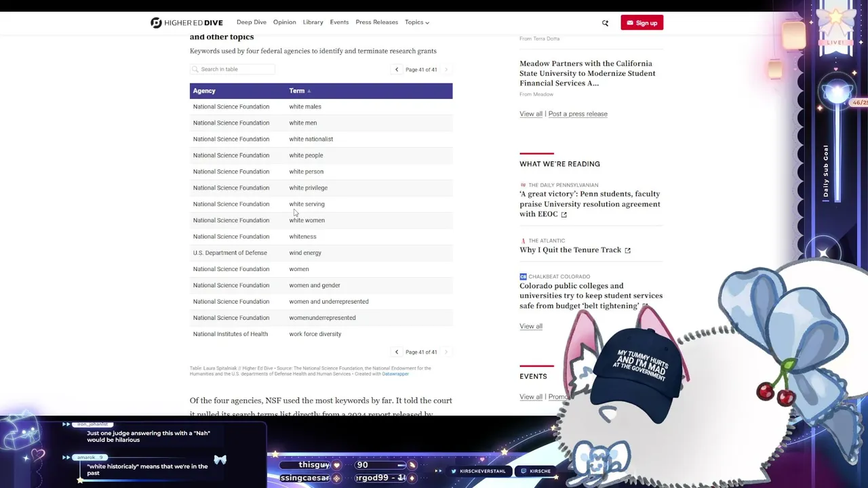Click The Daily Pennsylvanian source icon
Screen dimensions: 868x488
523,185
